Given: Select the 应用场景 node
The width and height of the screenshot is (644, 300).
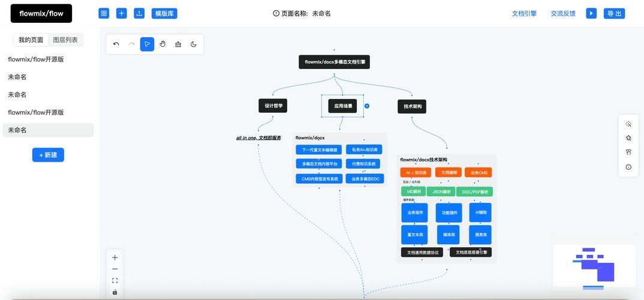Looking at the screenshot, I should point(342,106).
